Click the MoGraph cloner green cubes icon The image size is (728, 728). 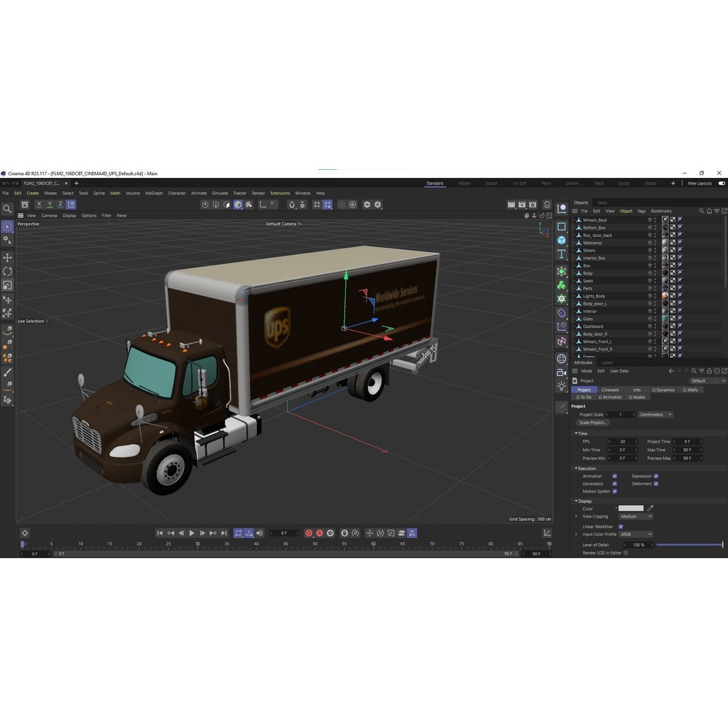click(x=562, y=285)
